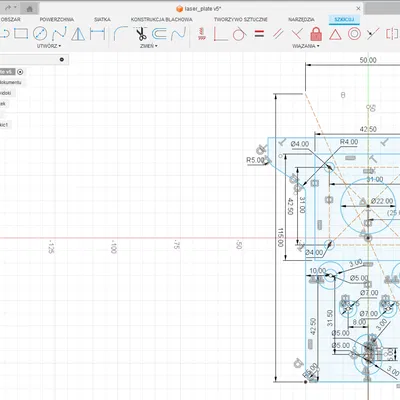
Task: Select the Fillet sketch tool
Action: click(x=120, y=33)
